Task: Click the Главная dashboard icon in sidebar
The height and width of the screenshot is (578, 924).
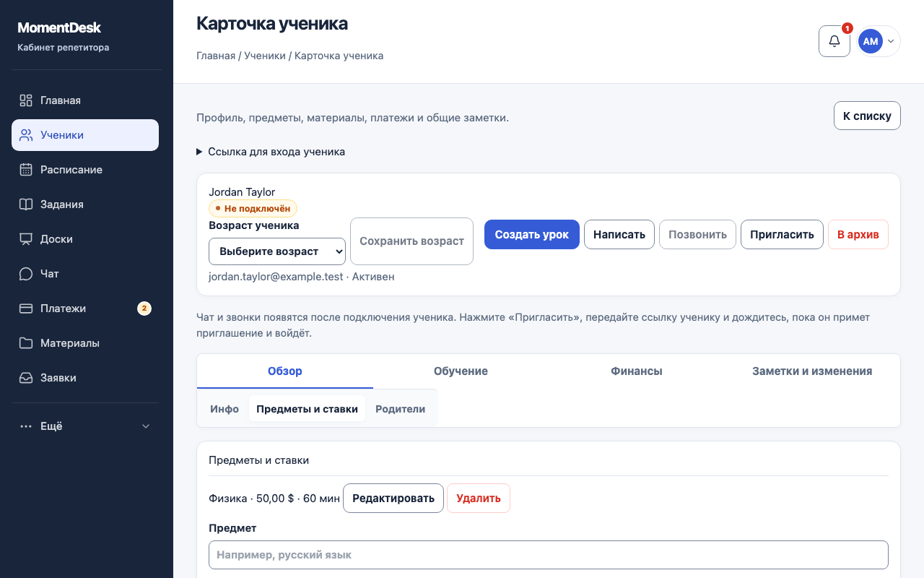Action: (x=26, y=100)
